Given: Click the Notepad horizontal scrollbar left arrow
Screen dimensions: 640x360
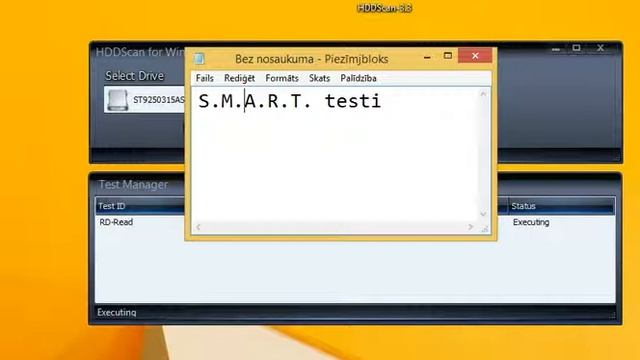Looking at the screenshot, I should 198,227.
